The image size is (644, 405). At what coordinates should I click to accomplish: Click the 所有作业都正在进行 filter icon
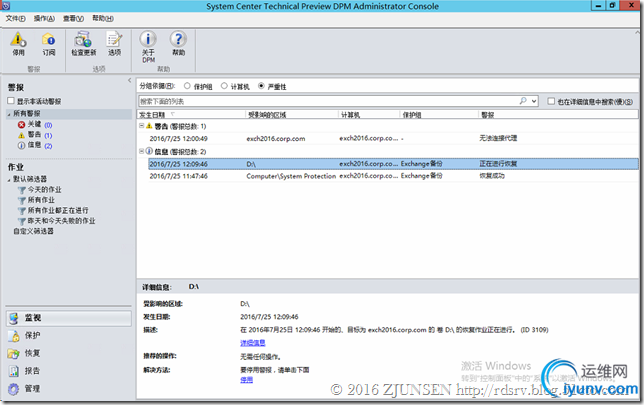22,211
